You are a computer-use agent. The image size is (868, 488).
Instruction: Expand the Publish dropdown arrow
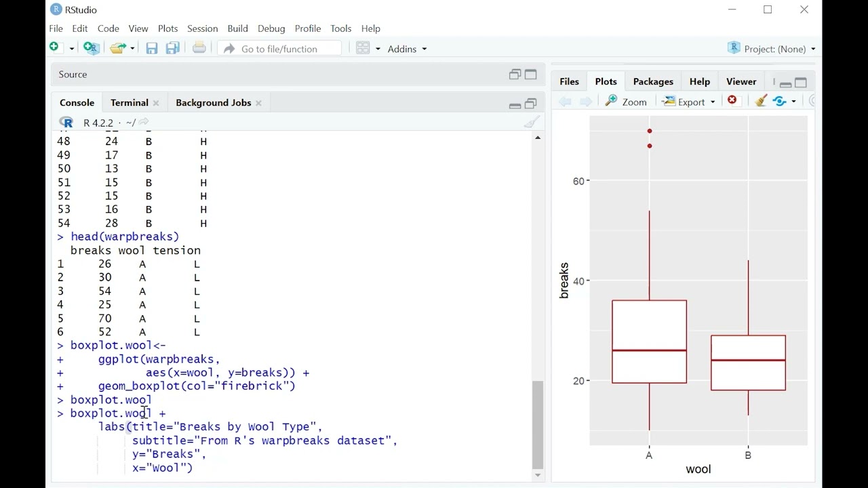(x=794, y=102)
